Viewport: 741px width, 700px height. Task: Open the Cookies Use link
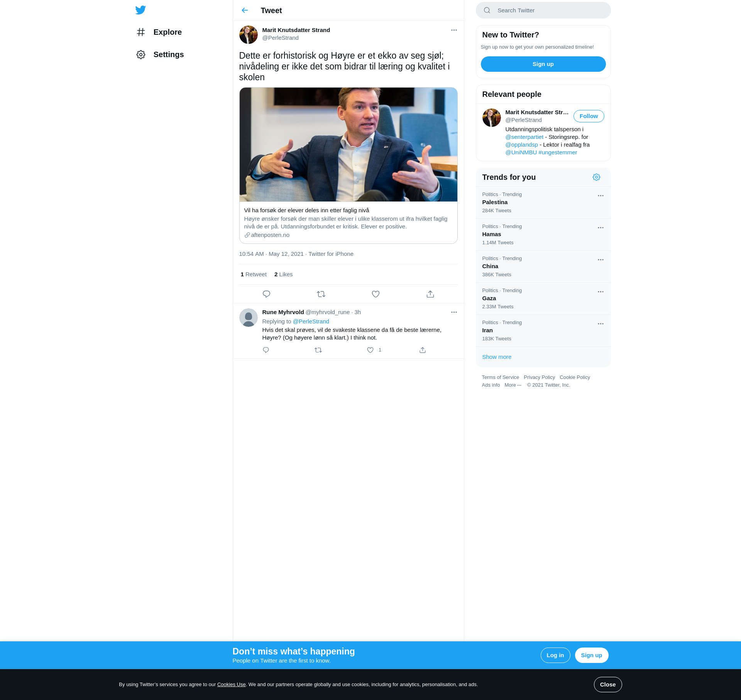(231, 685)
